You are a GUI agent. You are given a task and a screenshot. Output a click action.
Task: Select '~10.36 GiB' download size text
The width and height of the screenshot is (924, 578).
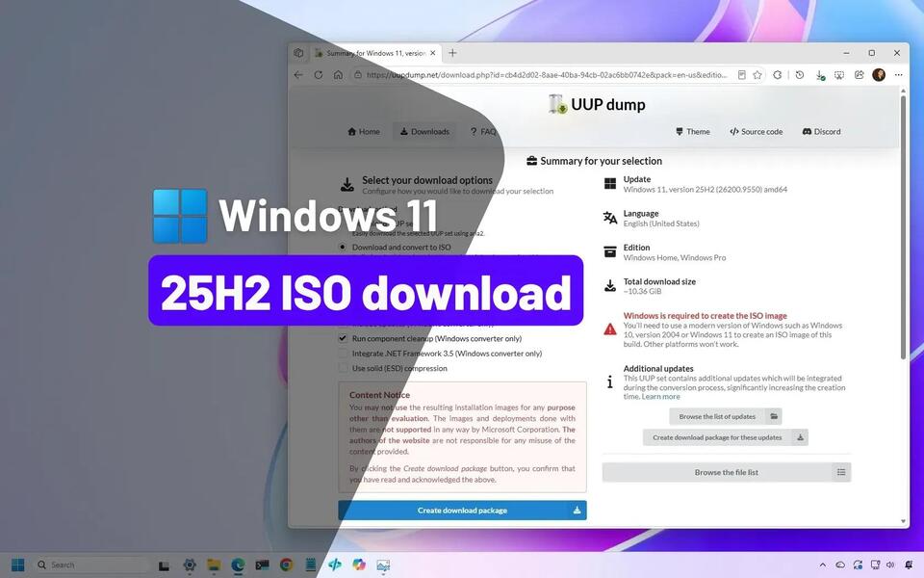click(642, 291)
